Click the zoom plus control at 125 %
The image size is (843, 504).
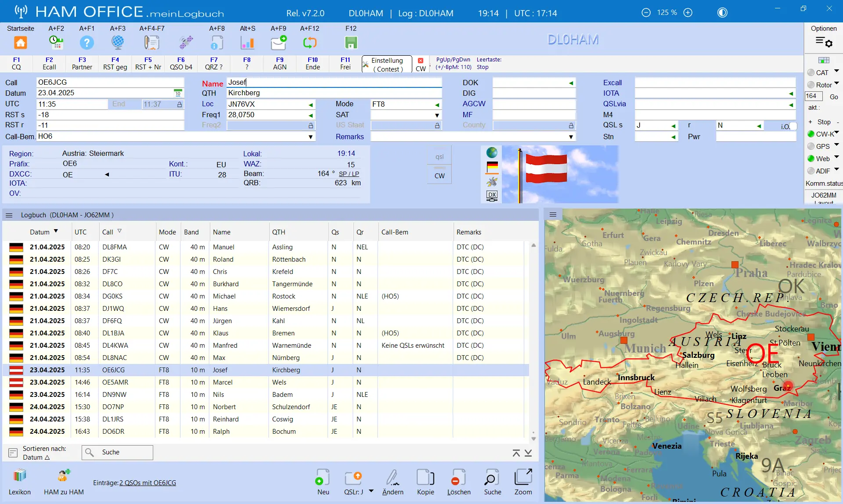click(x=688, y=13)
